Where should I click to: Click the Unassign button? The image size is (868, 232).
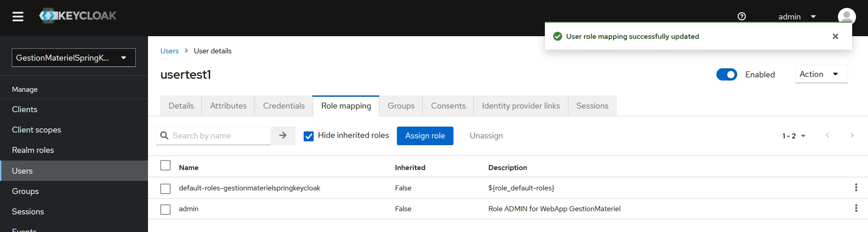coord(486,136)
